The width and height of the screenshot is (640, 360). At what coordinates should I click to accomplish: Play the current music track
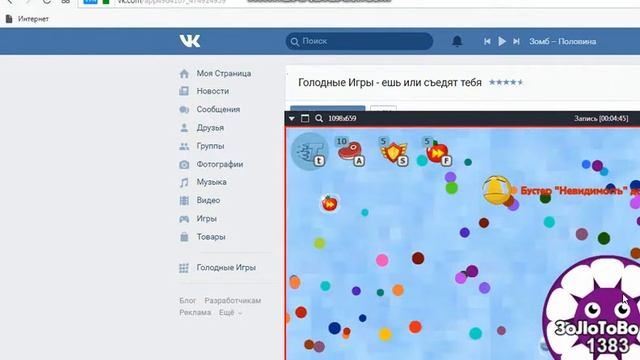pos(502,41)
